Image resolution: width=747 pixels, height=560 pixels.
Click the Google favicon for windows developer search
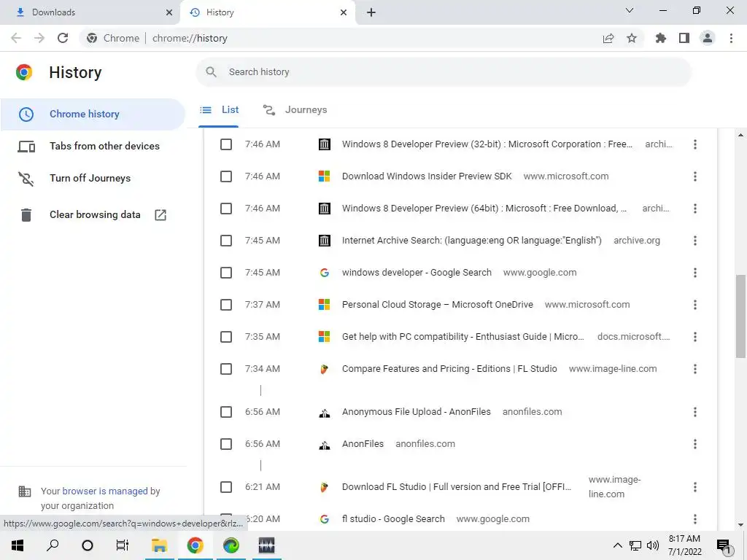[325, 273]
